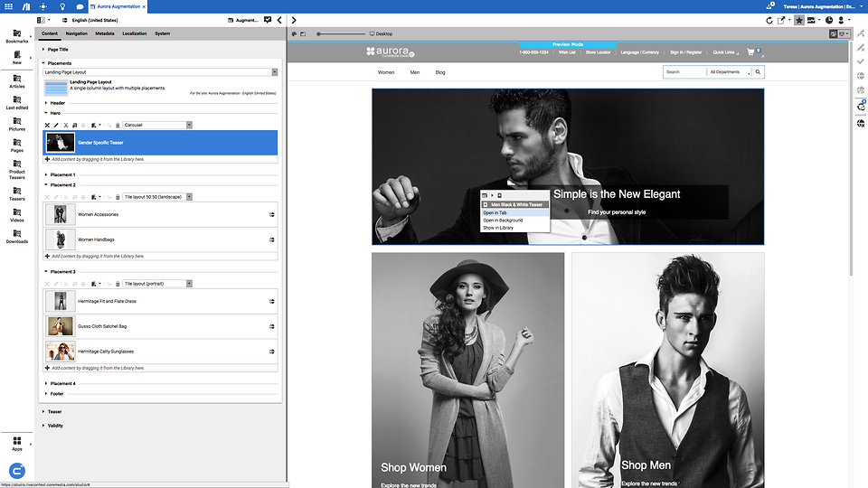Select Open in Tab from context menu
868x488 pixels.
point(514,212)
